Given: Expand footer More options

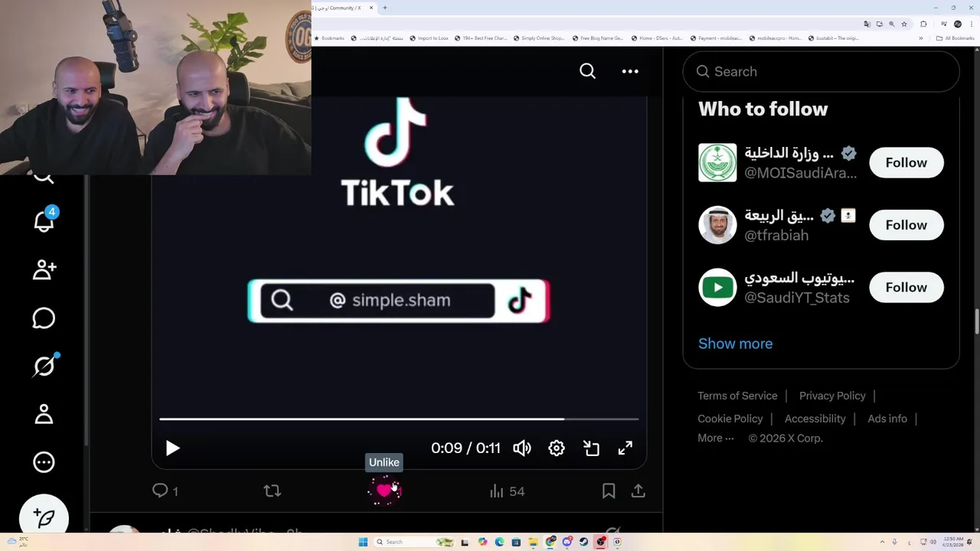Looking at the screenshot, I should click(716, 439).
